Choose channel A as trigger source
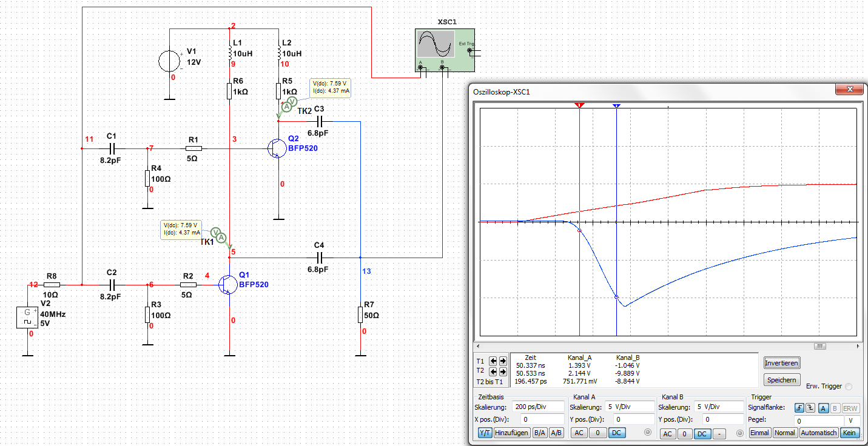 tap(823, 408)
